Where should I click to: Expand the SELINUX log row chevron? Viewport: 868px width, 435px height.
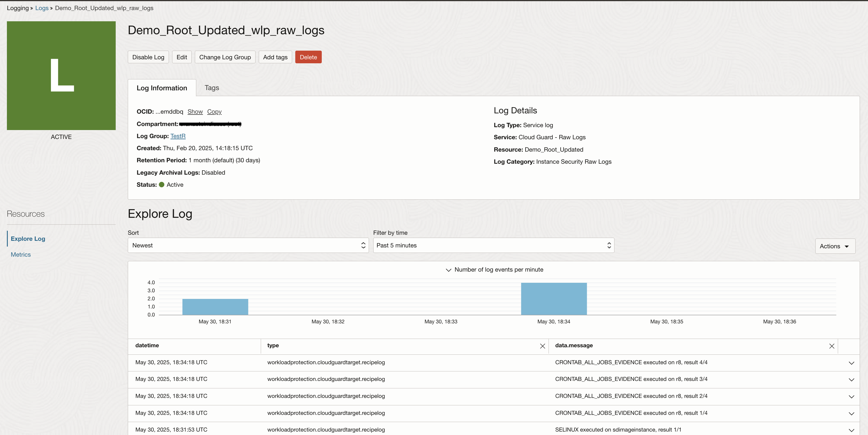point(851,430)
